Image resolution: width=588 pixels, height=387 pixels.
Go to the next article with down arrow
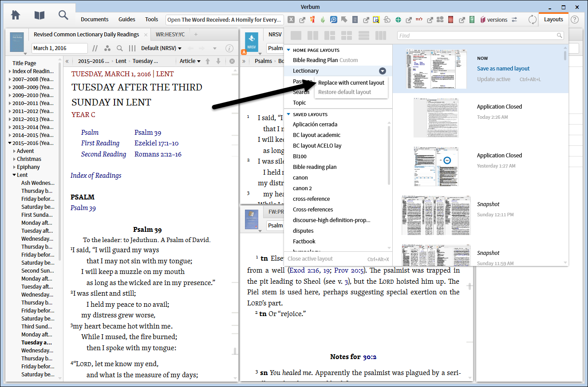[218, 61]
